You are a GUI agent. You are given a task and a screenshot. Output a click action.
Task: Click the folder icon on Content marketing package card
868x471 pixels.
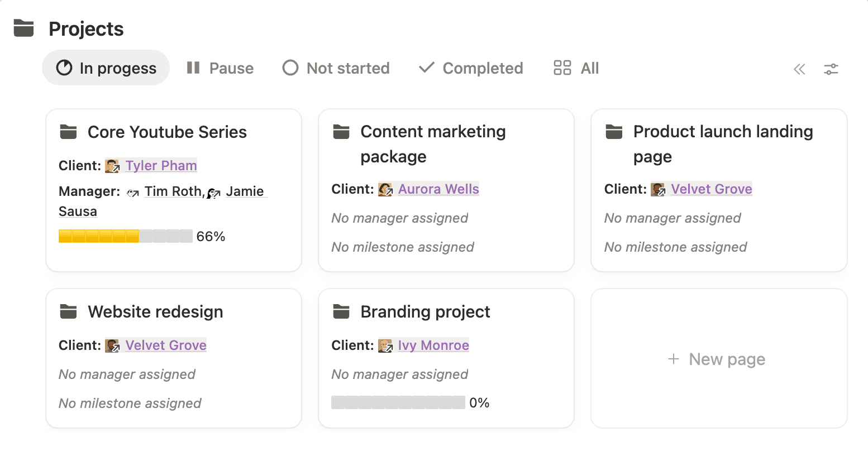pos(341,132)
